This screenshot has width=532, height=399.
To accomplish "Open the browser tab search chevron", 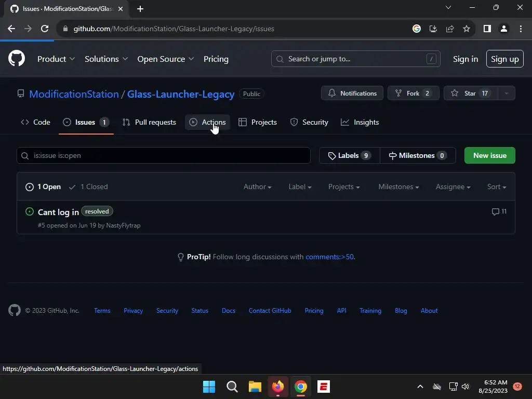I will tap(448, 7).
